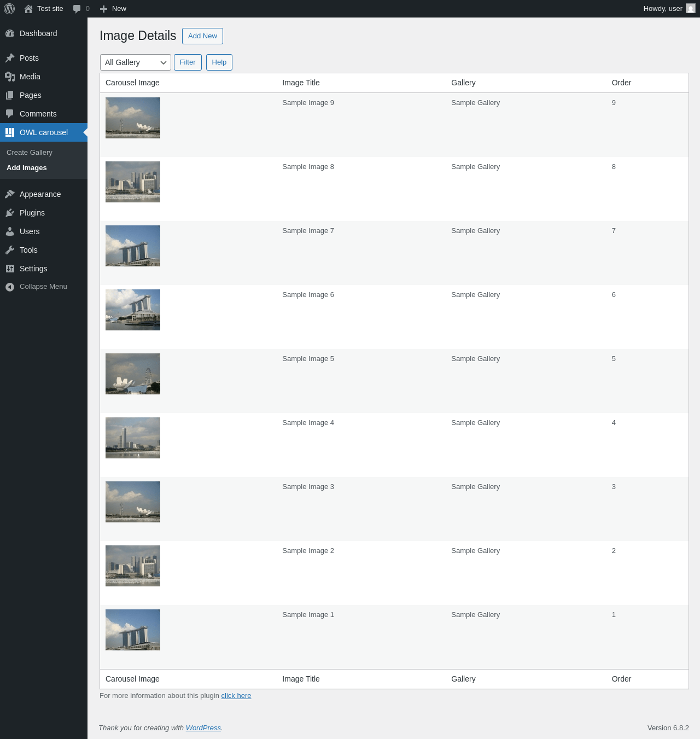The width and height of the screenshot is (700, 739).
Task: Click the Appearance brush icon
Action: [10, 194]
